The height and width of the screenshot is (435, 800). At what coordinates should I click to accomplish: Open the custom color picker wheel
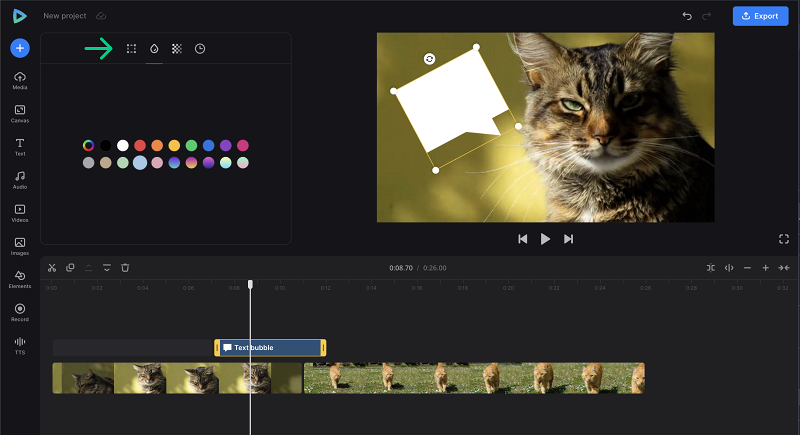88,145
